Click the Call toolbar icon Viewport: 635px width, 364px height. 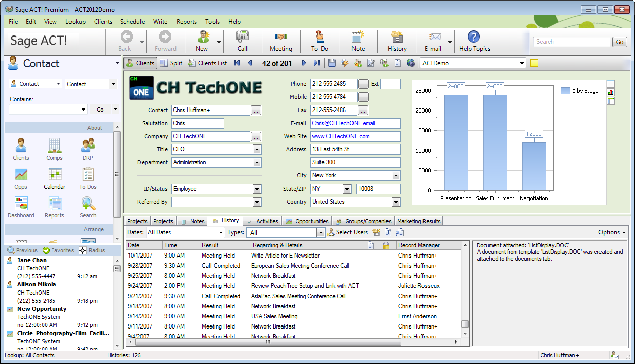(x=242, y=41)
